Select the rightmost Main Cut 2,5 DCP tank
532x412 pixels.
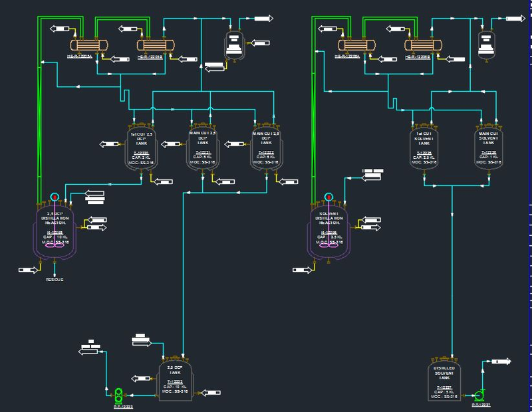tap(266, 146)
